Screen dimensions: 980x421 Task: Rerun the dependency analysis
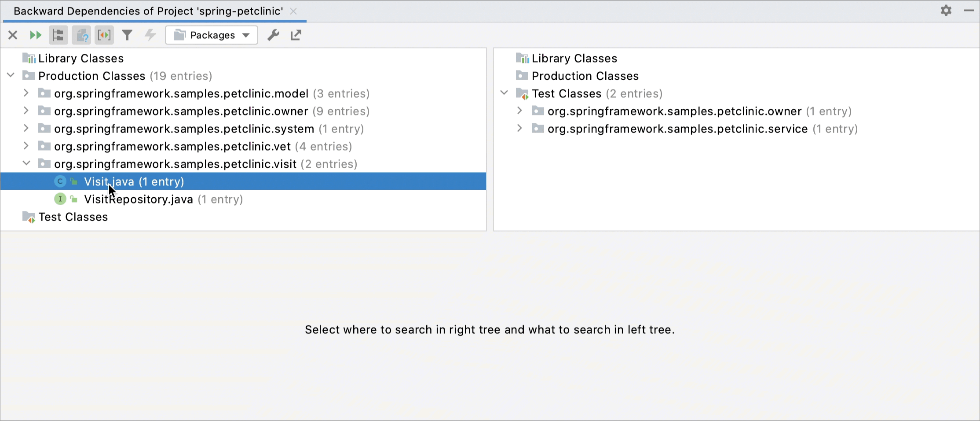[x=36, y=35]
